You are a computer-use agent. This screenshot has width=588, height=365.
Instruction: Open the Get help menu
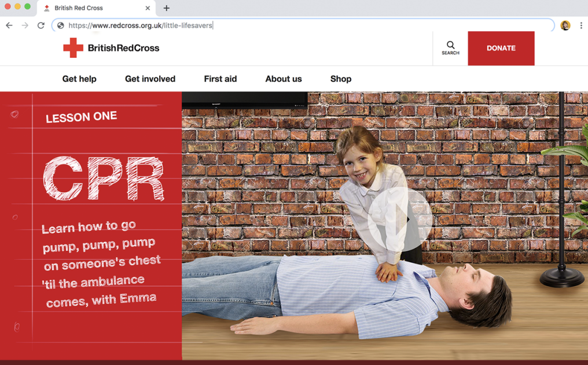pos(79,79)
